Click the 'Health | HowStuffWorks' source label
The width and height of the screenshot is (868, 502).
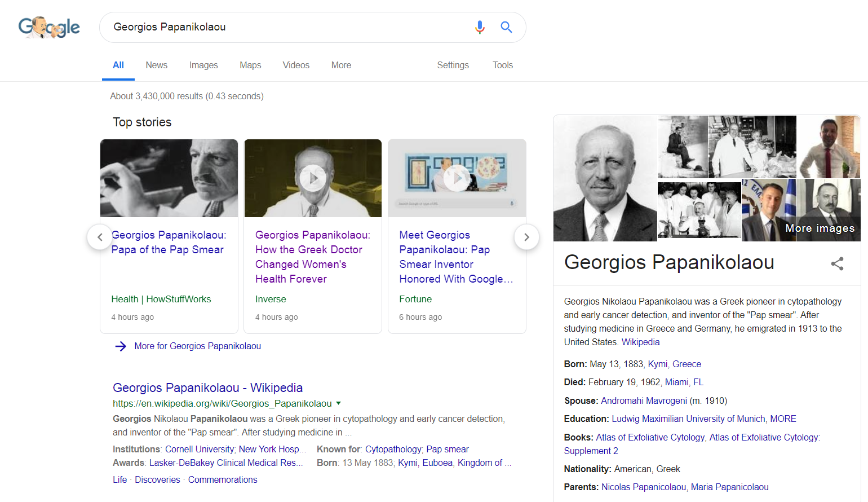[x=161, y=299]
